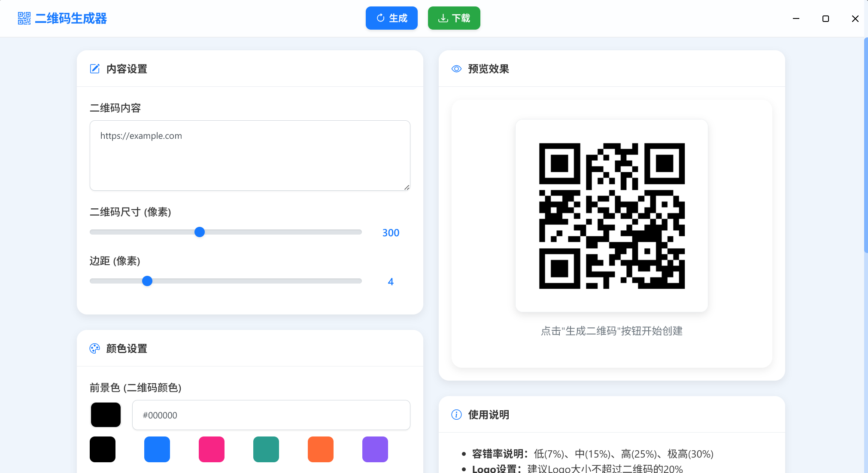The width and height of the screenshot is (868, 473).
Task: Click the QR code logo in the header
Action: pos(24,18)
